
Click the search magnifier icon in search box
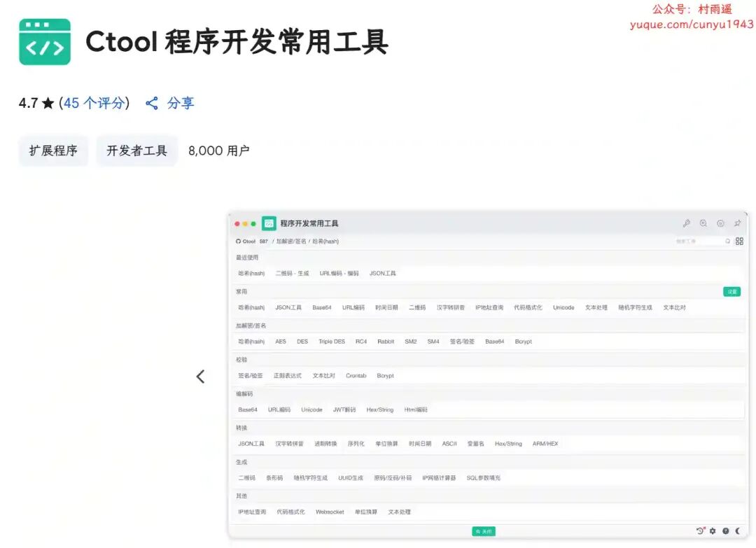pos(727,241)
